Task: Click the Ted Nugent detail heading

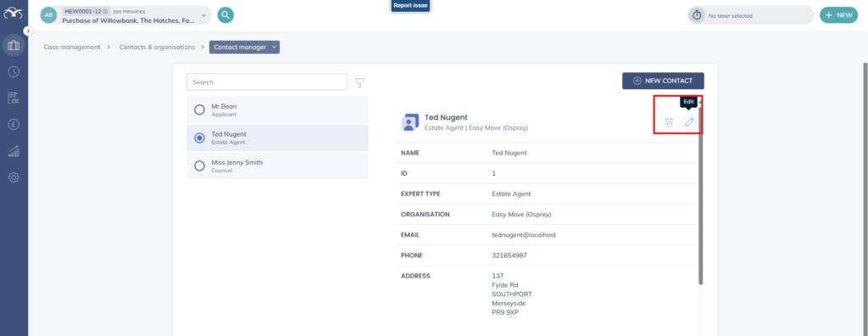Action: [446, 117]
